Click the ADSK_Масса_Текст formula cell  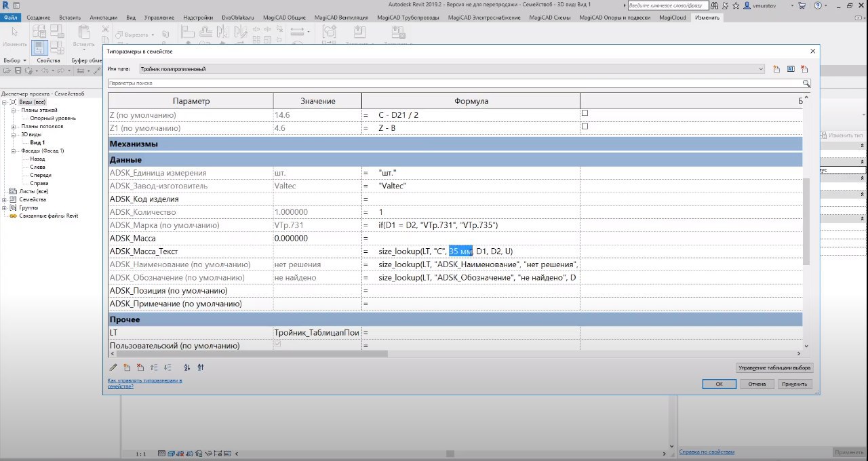(x=471, y=252)
